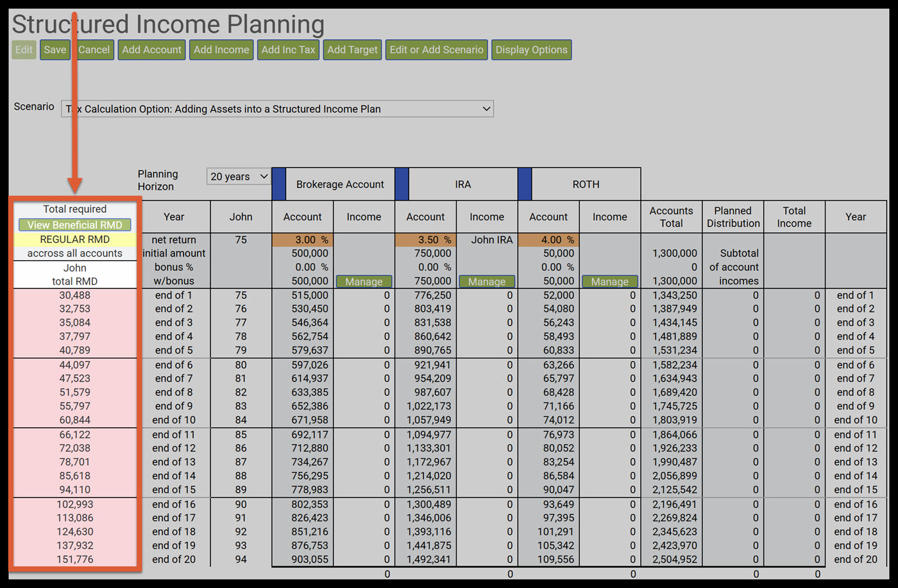The image size is (898, 588).
Task: Click the blue swatch beside Brokerage Account
Action: tap(279, 184)
